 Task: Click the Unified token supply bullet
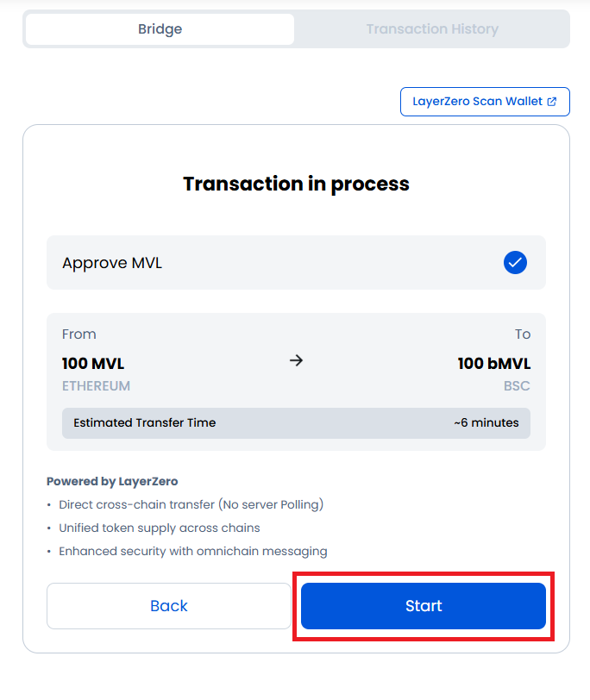tap(159, 528)
